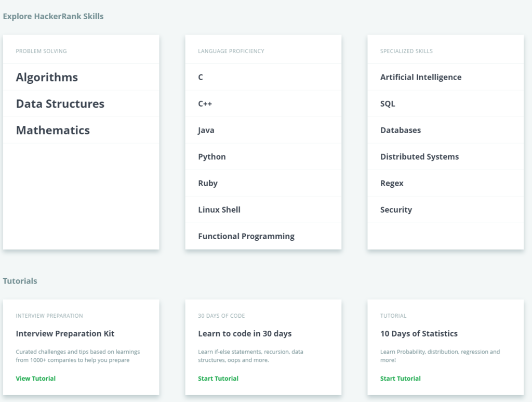Select the C language track
The image size is (532, 402).
click(x=201, y=77)
